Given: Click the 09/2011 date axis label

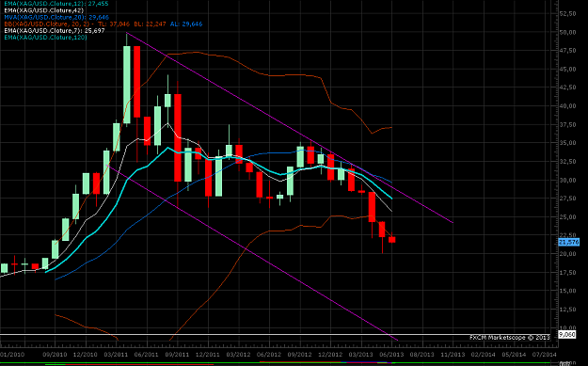Looking at the screenshot, I should [177, 355].
